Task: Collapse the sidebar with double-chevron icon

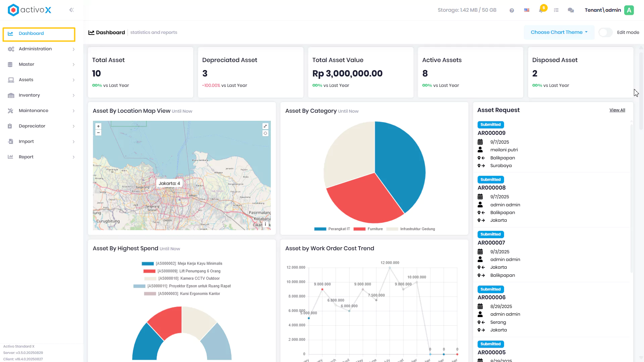Action: (71, 10)
